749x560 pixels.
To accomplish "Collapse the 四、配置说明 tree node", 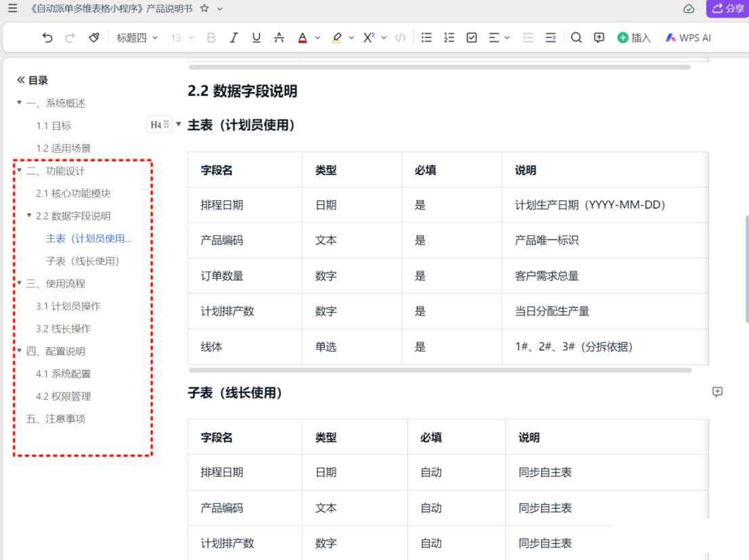I will pos(19,351).
